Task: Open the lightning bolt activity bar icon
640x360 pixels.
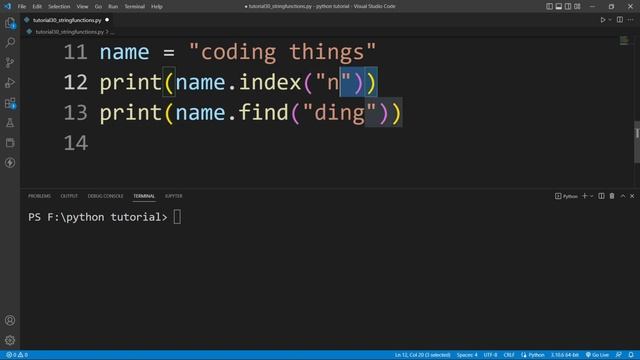Action: tap(10, 162)
